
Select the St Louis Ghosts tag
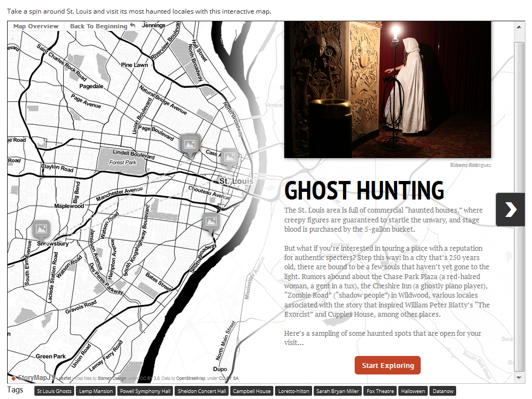[54, 391]
